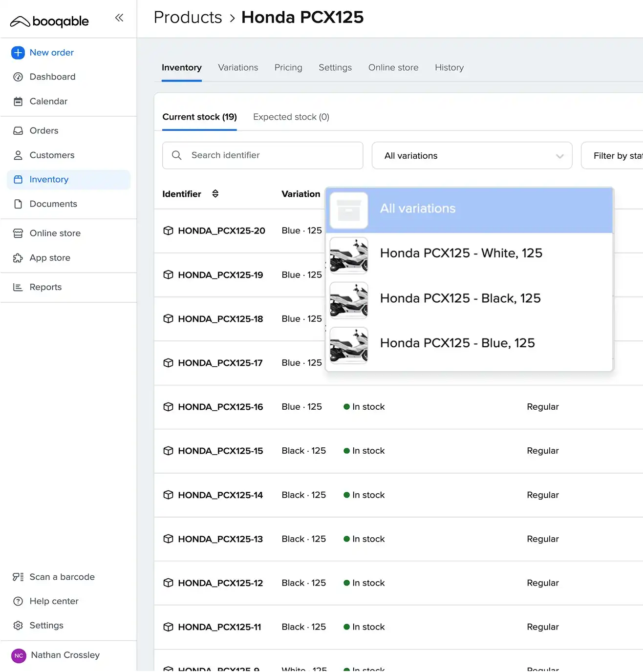Click the New order plus icon
Viewport: 643px width, 672px height.
18,53
